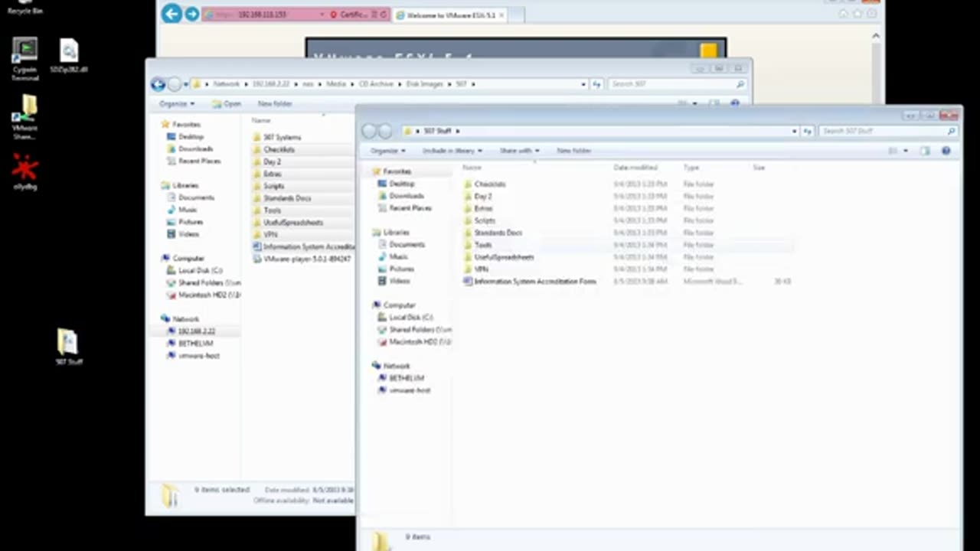
Task: Click the browser forward arrow button
Action: coord(191,15)
